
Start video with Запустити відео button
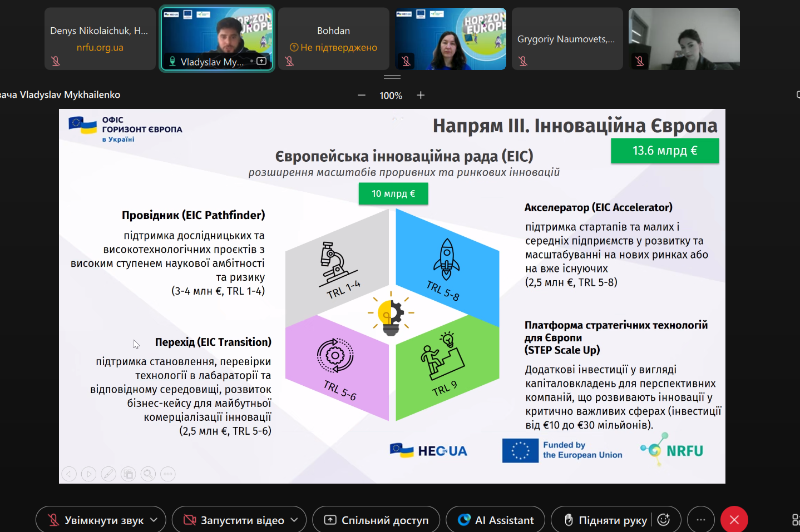234,520
